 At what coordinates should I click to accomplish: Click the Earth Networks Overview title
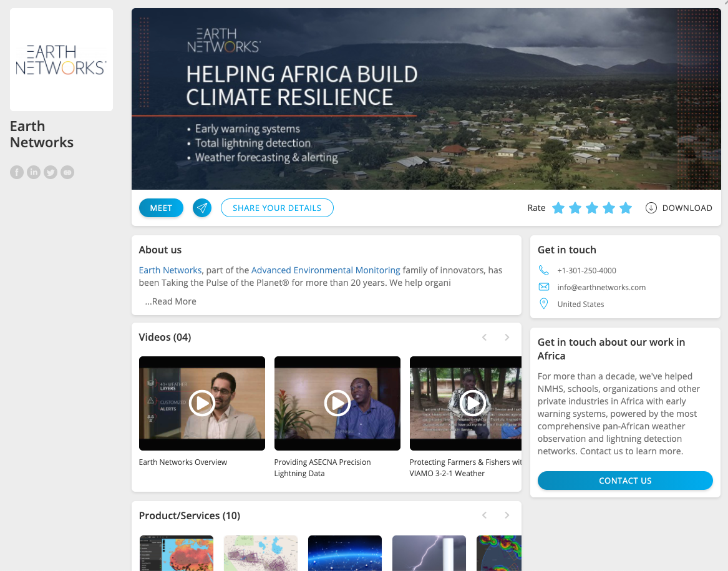[x=183, y=462]
